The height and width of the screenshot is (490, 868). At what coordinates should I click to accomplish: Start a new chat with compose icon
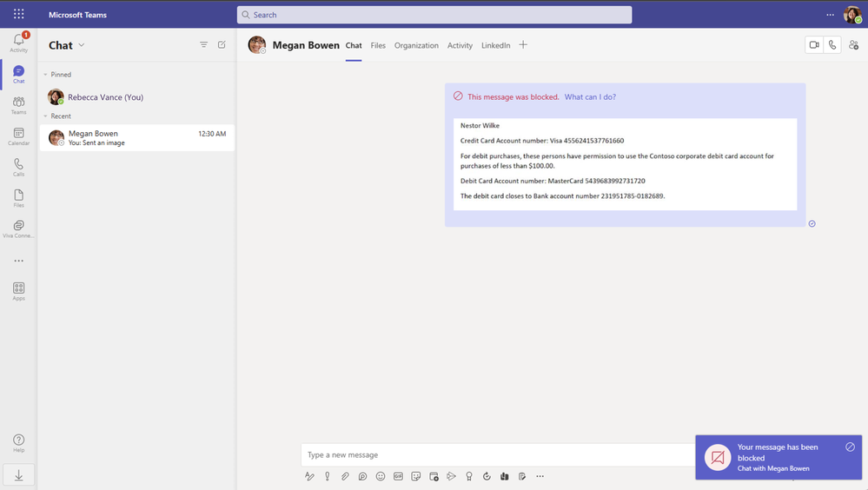[x=222, y=45]
